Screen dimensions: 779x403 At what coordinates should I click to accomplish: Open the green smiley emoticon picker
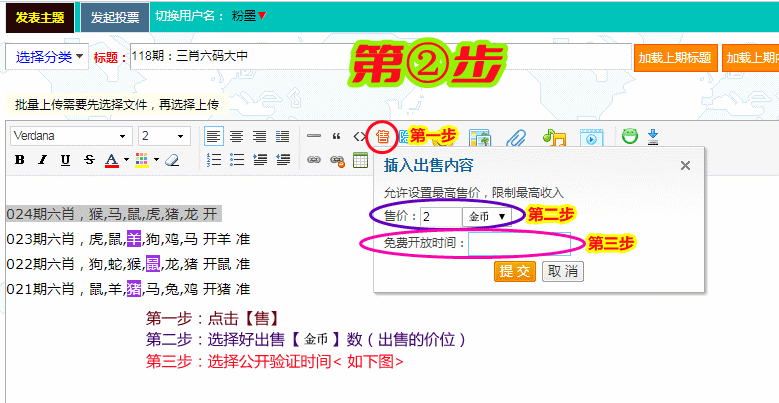coord(629,136)
